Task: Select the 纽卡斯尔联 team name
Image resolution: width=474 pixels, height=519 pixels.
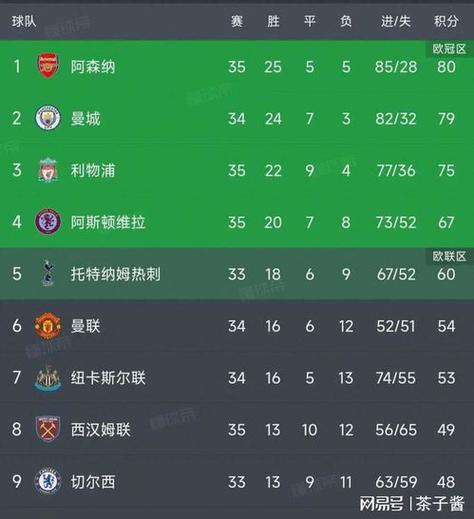Action: (x=108, y=378)
